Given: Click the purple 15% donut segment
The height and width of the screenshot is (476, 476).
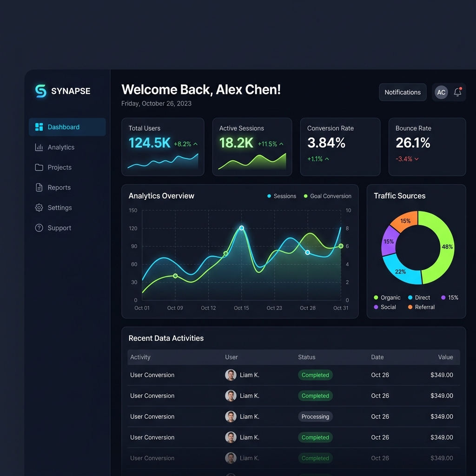Looking at the screenshot, I should (388, 242).
